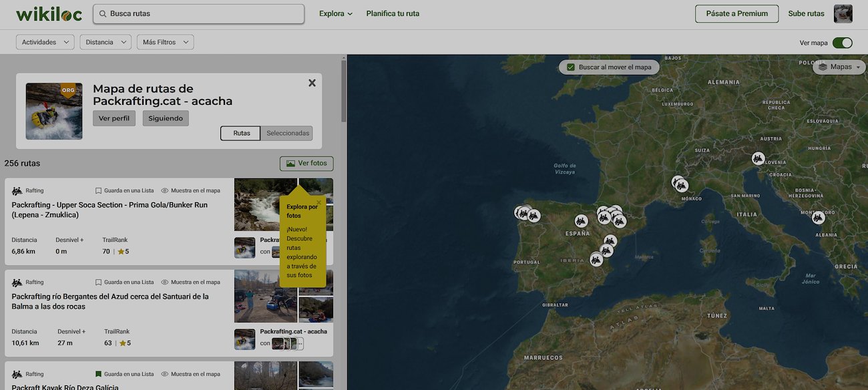Click the Wikiloc logo
The height and width of the screenshot is (390, 868).
(x=49, y=14)
